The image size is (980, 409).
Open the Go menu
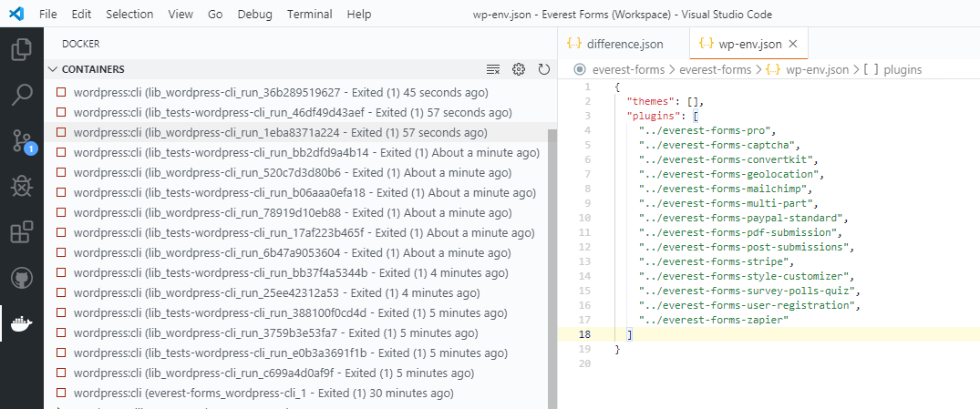coord(216,14)
